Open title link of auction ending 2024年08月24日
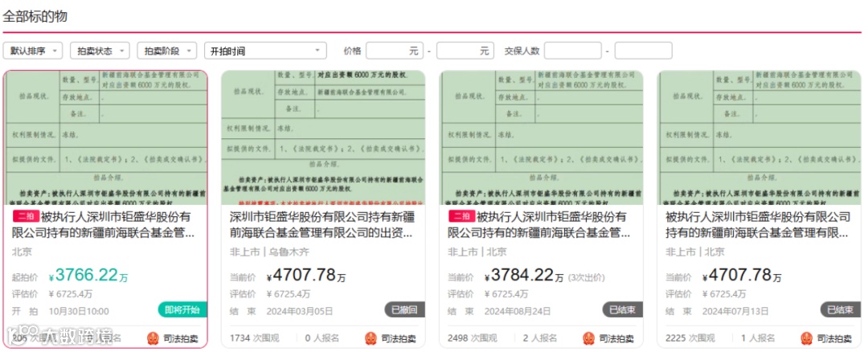868x352 pixels. [x=540, y=224]
